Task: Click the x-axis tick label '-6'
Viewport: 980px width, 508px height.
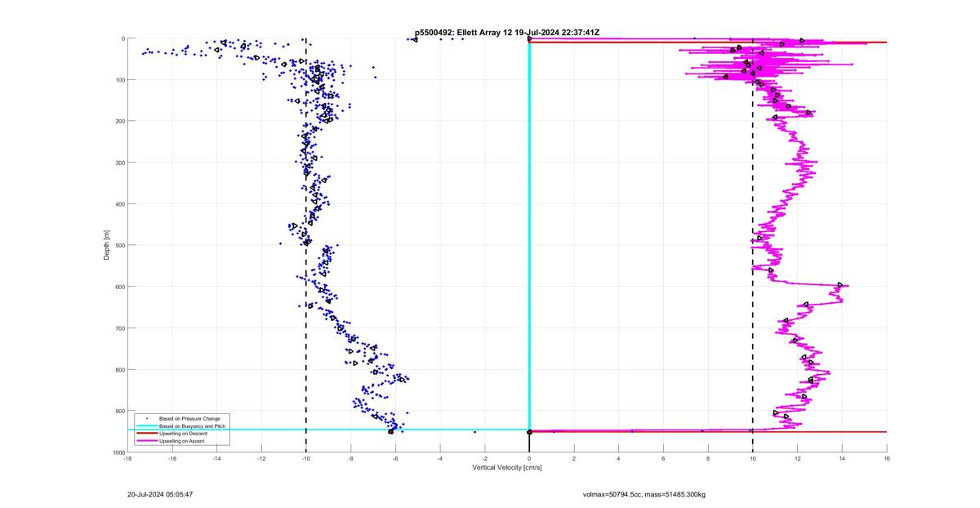Action: tap(395, 459)
